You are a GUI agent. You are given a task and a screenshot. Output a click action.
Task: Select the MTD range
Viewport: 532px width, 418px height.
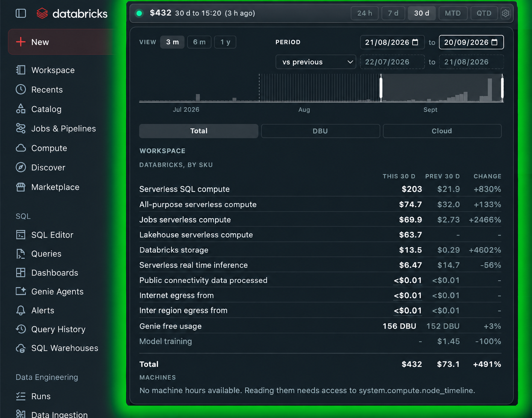click(453, 13)
